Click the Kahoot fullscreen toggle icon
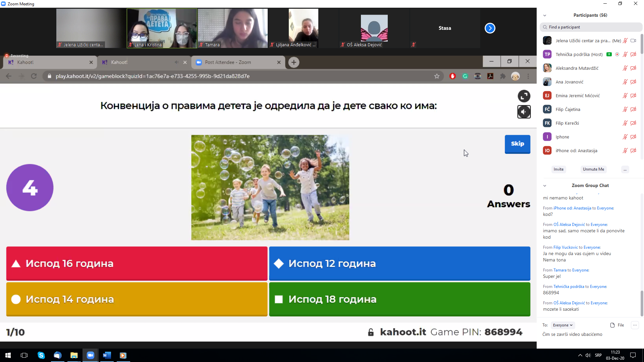The image size is (644, 362). click(524, 96)
